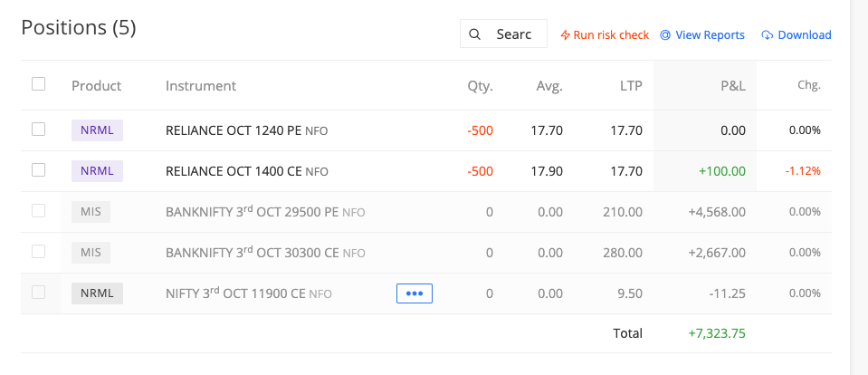Check the RELIANCE OCT 1400 CE checkbox
Image resolution: width=868 pixels, height=375 pixels.
(38, 169)
